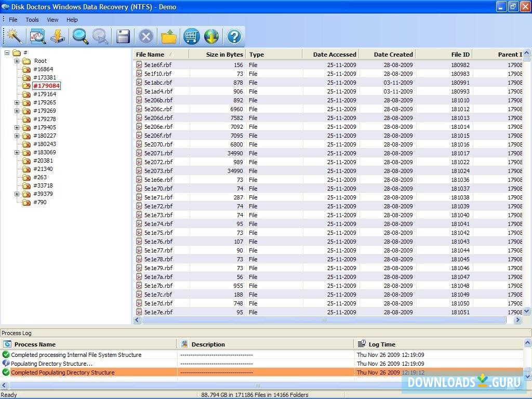Open the Help question mark icon
532x399 pixels.
(234, 36)
